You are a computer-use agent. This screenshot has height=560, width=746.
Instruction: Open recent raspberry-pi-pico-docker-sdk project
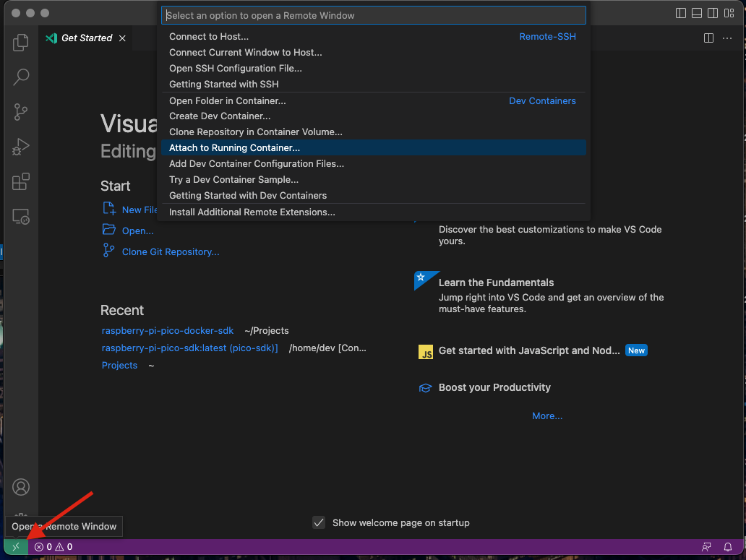tap(168, 330)
